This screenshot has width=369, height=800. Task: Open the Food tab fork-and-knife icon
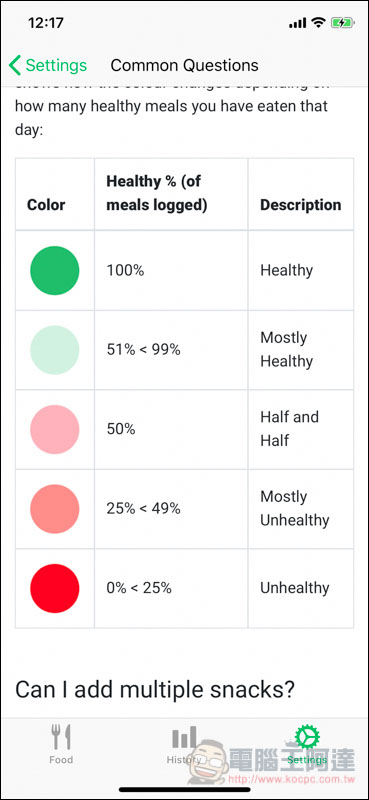[61, 736]
